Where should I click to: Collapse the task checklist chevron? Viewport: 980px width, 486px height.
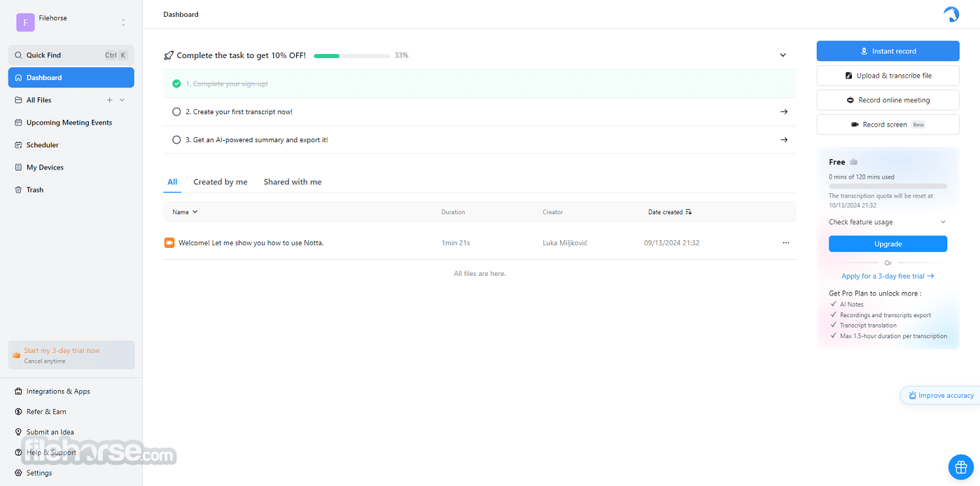[x=783, y=55]
